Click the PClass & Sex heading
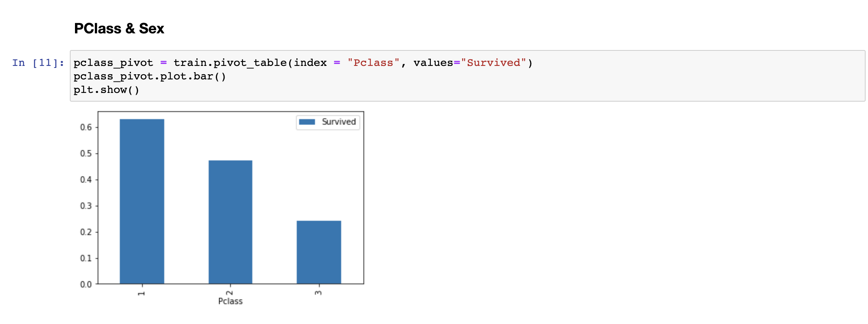The height and width of the screenshot is (324, 868). click(119, 29)
